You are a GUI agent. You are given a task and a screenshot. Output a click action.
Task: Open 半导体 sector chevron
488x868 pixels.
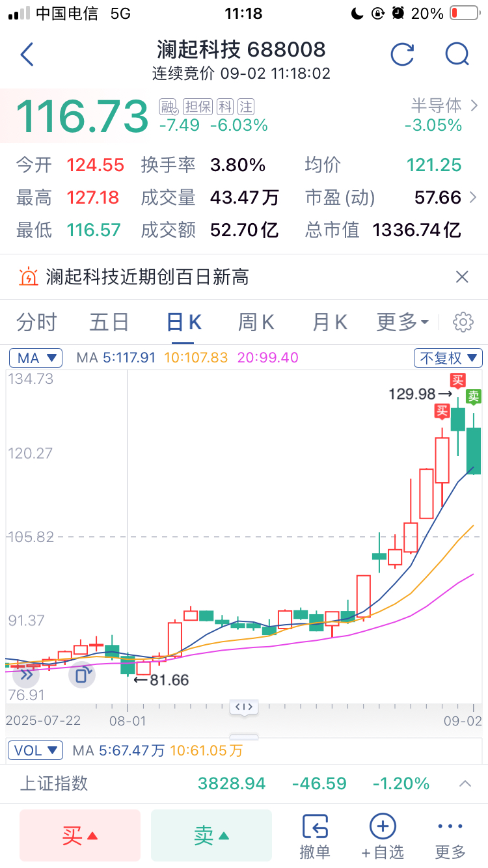click(474, 105)
